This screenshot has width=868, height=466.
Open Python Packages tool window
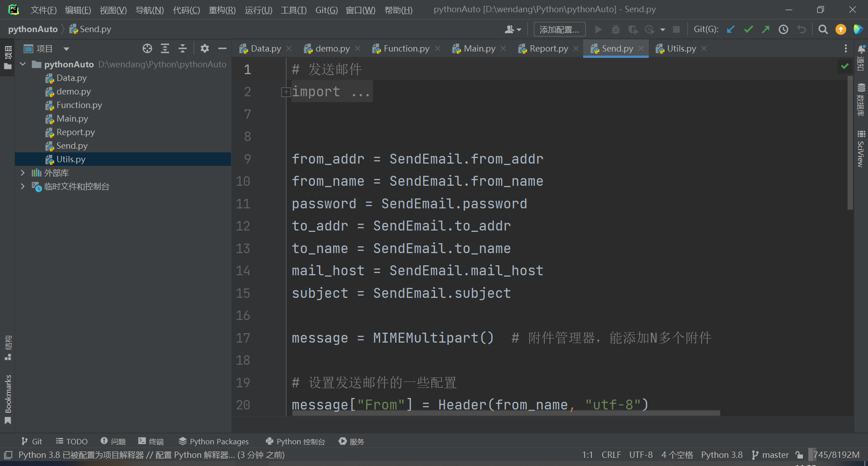click(x=214, y=442)
